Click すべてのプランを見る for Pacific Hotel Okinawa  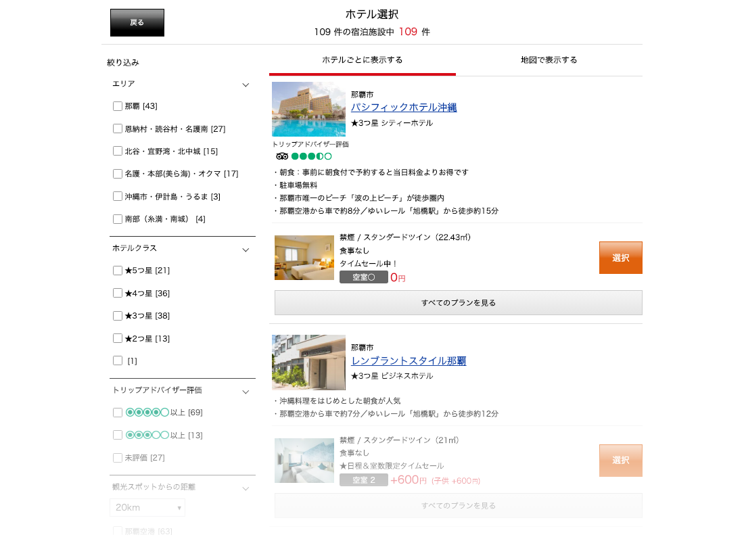click(459, 303)
